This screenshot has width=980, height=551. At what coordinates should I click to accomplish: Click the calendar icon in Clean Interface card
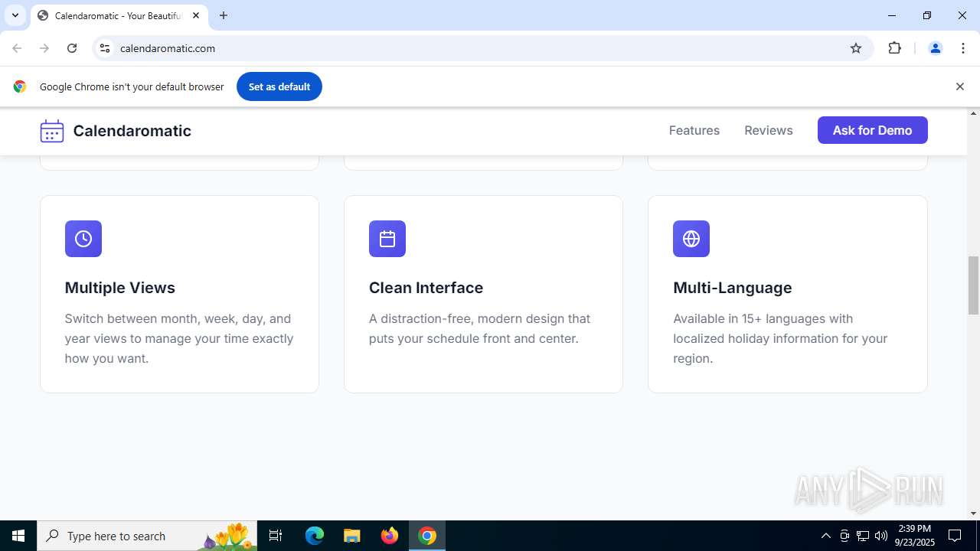(x=387, y=239)
